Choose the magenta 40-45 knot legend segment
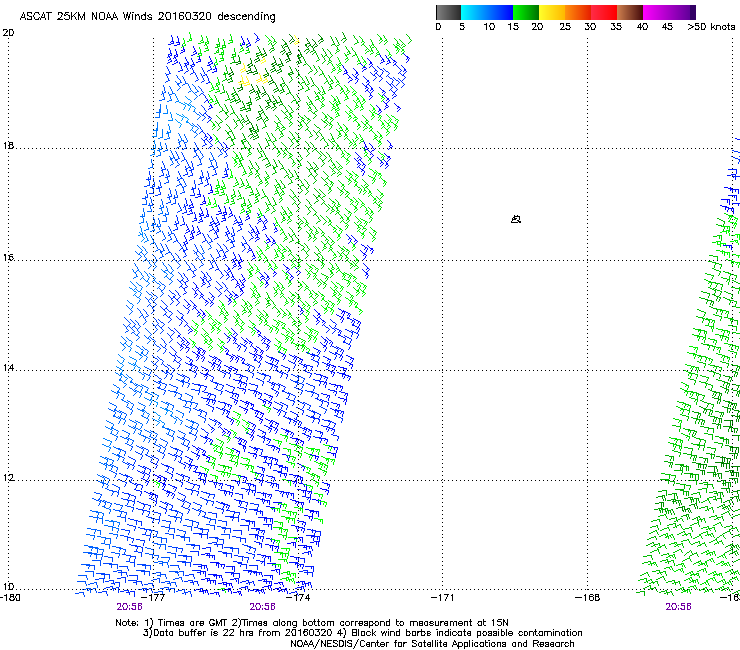Screen dimensions: 740x650 tap(656, 12)
